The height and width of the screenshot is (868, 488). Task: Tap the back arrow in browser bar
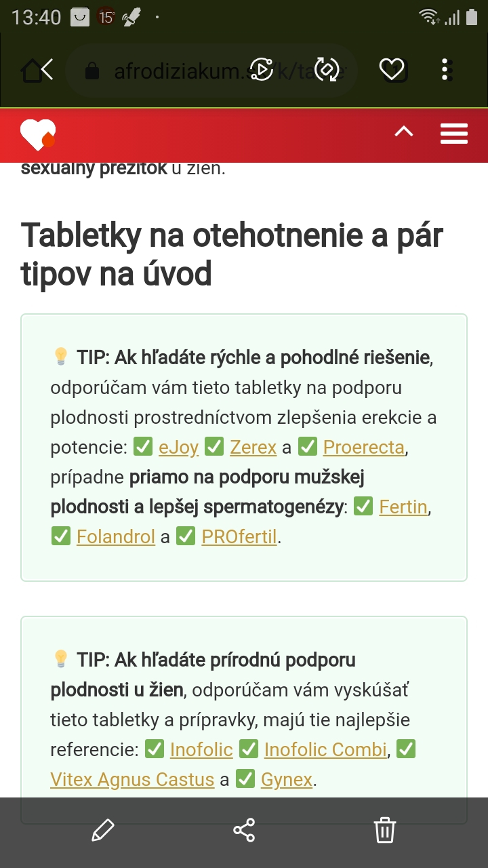[46, 69]
